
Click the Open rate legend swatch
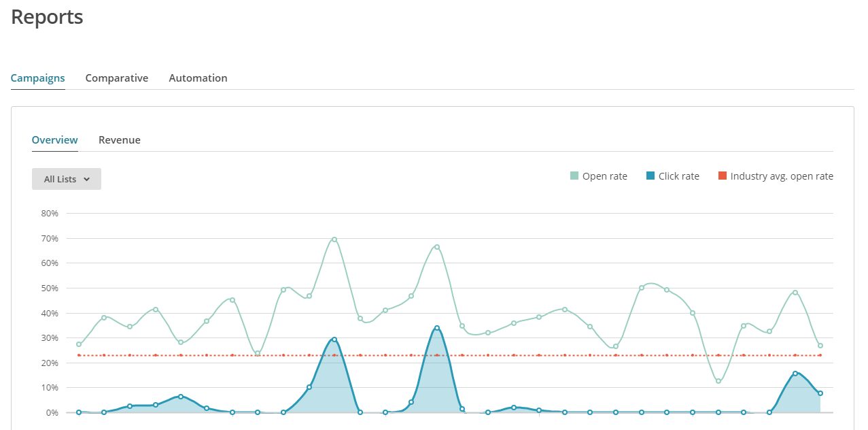574,176
